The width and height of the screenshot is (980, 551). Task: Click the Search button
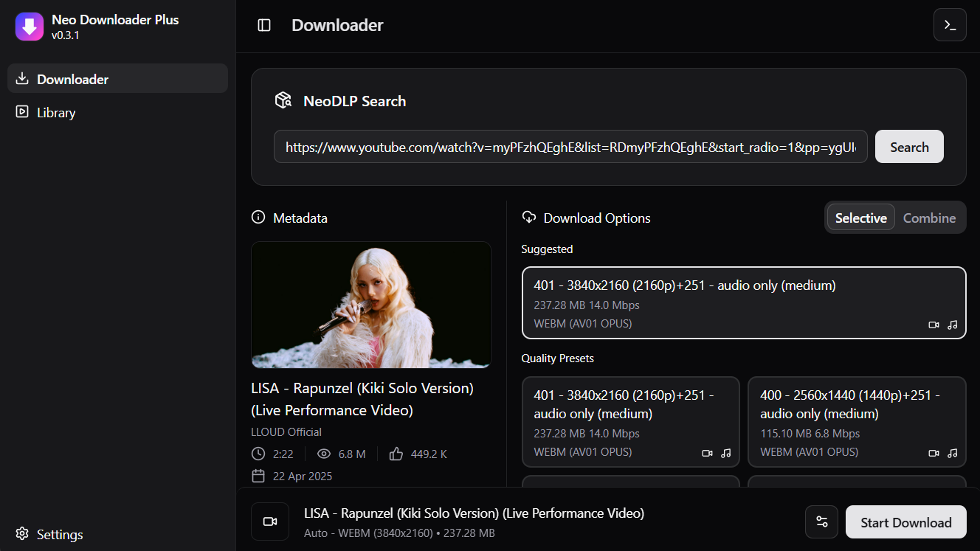(909, 146)
